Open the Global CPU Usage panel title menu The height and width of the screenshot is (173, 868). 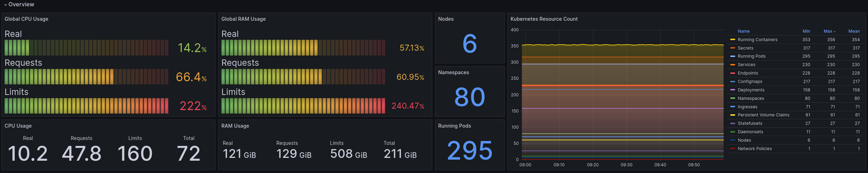[x=26, y=19]
